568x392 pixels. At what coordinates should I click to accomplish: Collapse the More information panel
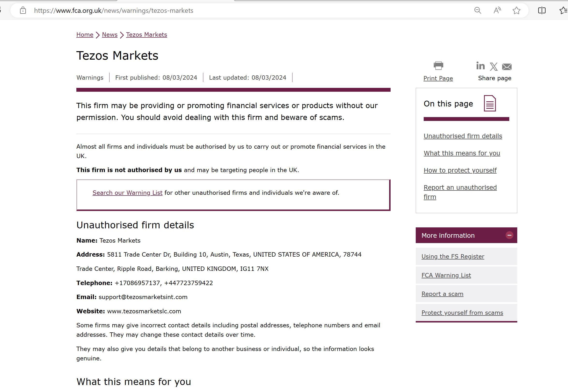tap(509, 235)
